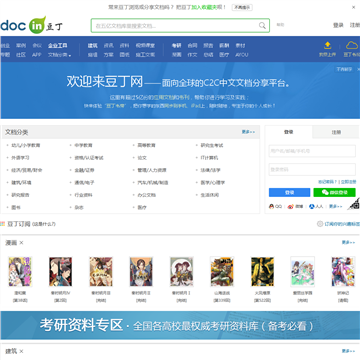Open the 办公文档 category
The image size is (360, 360).
pyautogui.click(x=146, y=195)
